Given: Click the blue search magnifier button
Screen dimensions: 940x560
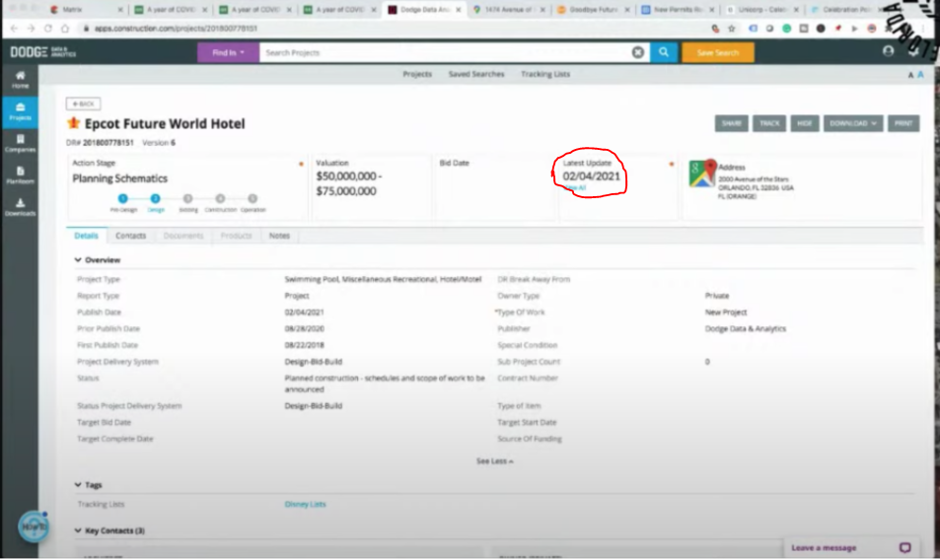Looking at the screenshot, I should pyautogui.click(x=664, y=52).
